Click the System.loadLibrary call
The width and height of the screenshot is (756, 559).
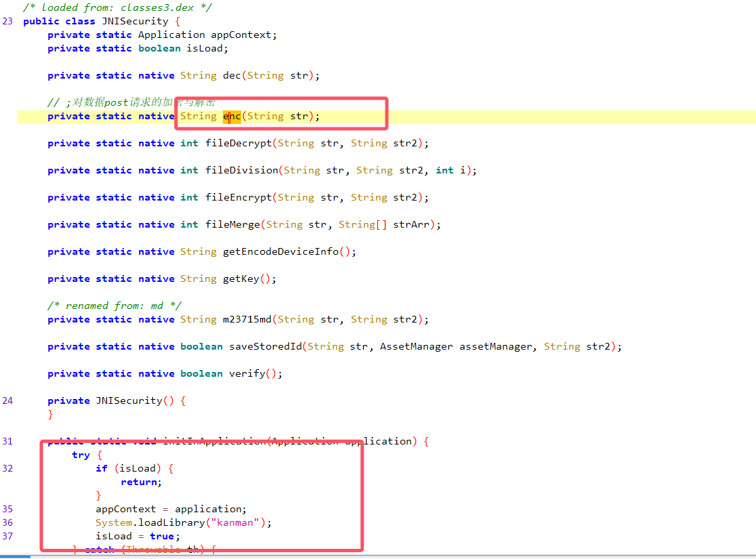click(x=183, y=522)
